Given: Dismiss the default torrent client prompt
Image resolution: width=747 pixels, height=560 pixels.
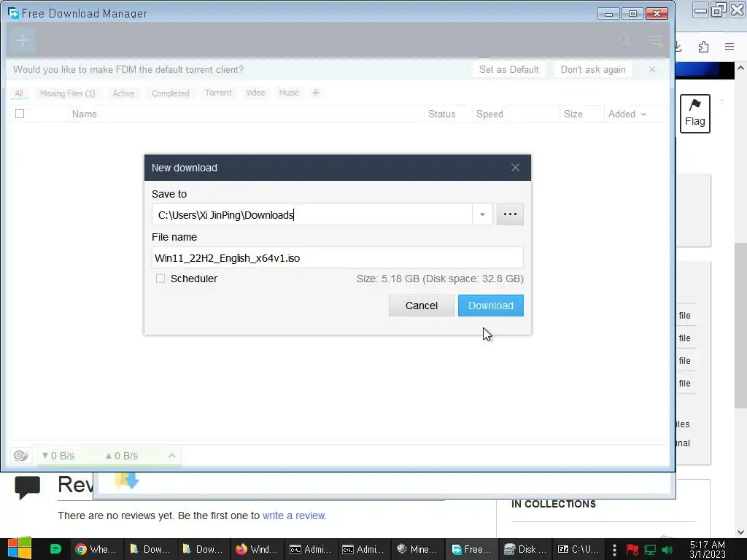Looking at the screenshot, I should [651, 69].
